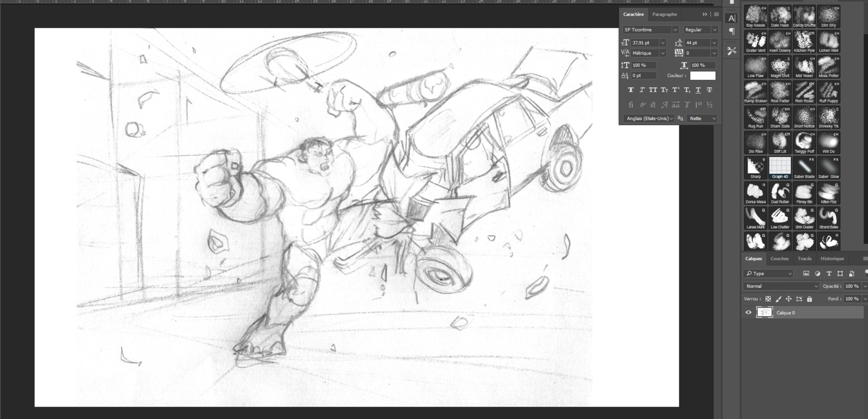Viewport: 868px width, 419px height.
Task: Open the layer Type filter dropdown
Action: coord(769,273)
